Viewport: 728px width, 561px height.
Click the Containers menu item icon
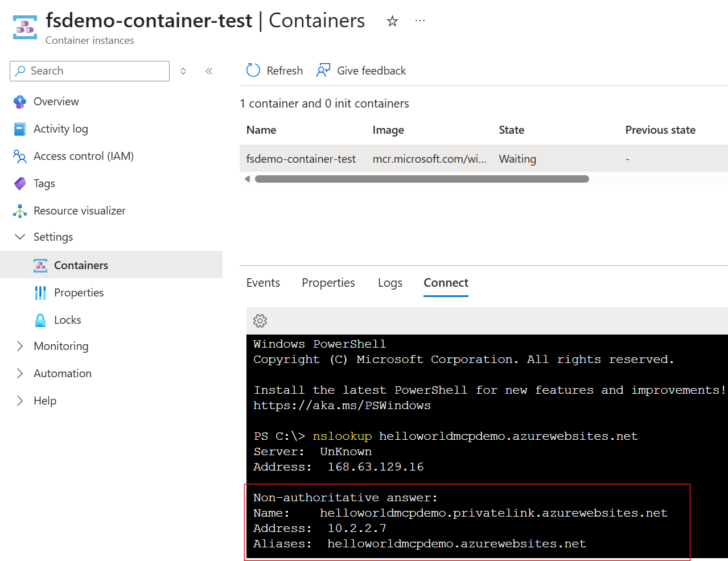[40, 265]
